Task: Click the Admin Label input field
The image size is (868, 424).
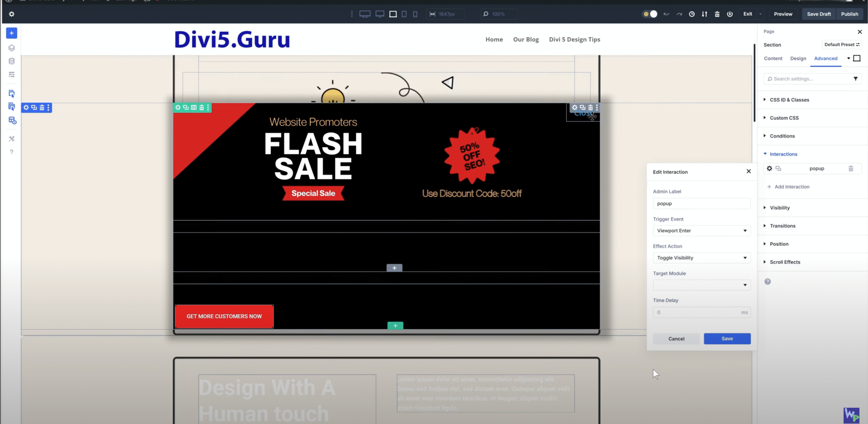Action: (702, 204)
